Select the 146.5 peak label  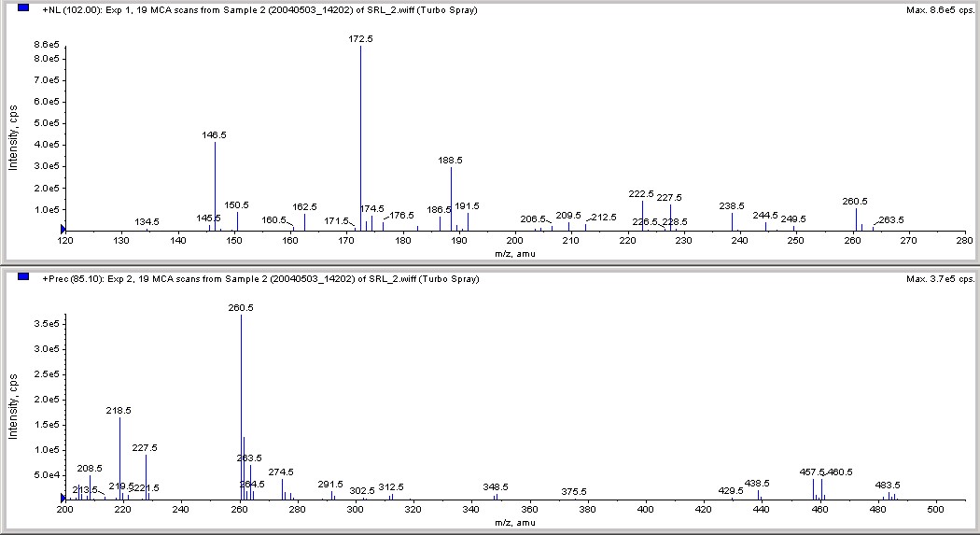(215, 135)
